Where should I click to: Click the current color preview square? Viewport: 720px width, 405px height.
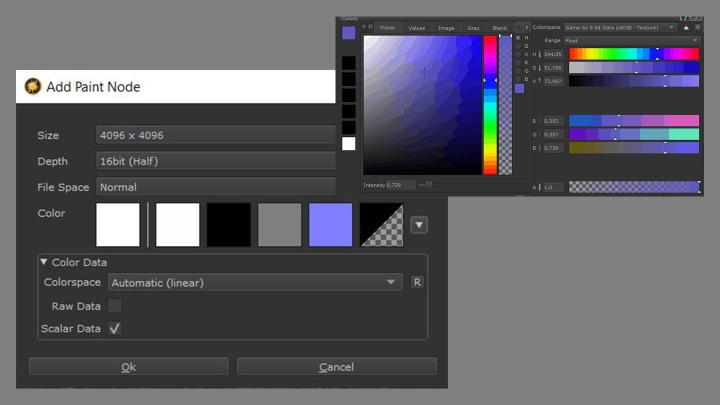point(348,33)
